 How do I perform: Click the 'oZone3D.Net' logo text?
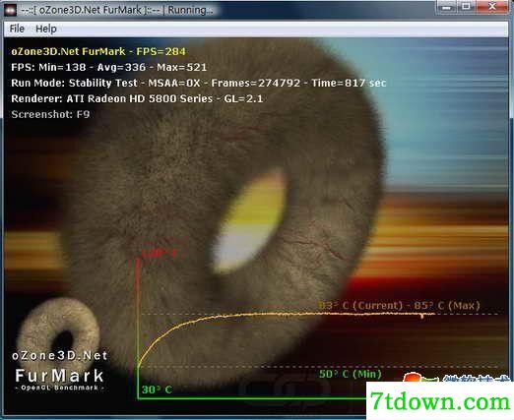click(x=60, y=355)
